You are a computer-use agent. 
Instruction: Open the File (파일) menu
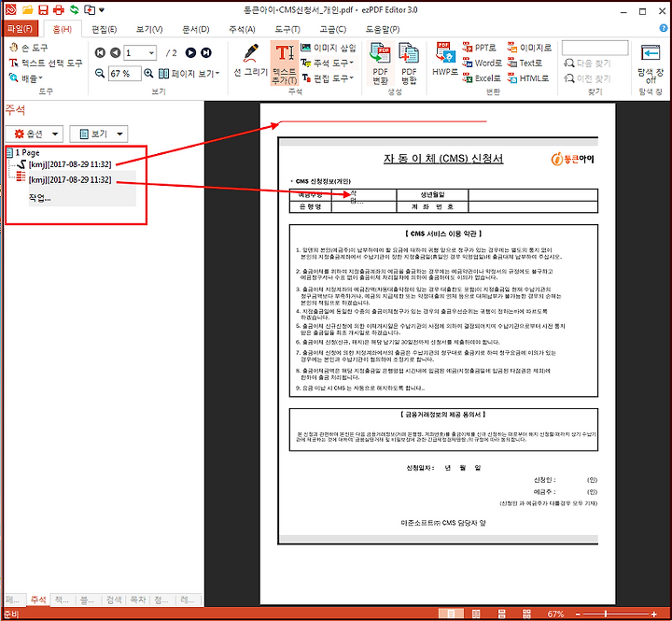(21, 29)
